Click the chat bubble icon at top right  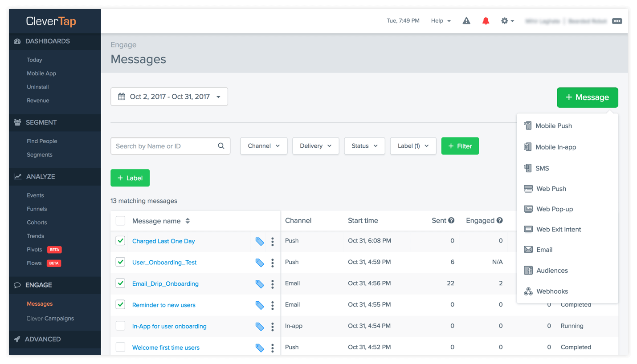[x=617, y=20]
